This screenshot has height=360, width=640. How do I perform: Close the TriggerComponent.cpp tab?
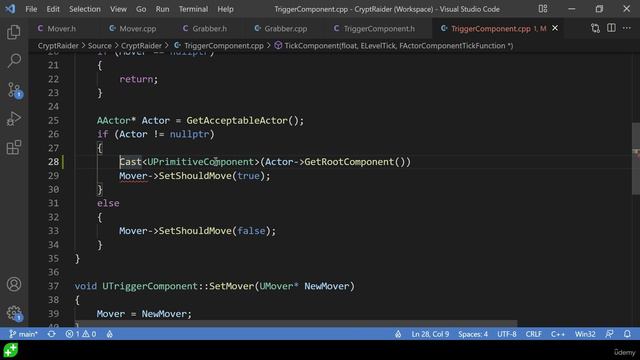click(x=555, y=28)
